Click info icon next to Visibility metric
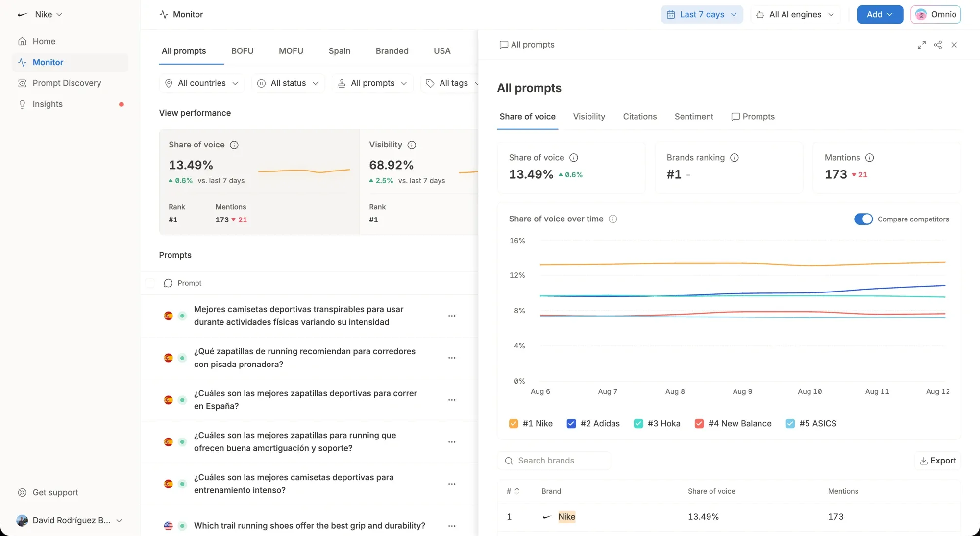The height and width of the screenshot is (536, 980). (412, 145)
